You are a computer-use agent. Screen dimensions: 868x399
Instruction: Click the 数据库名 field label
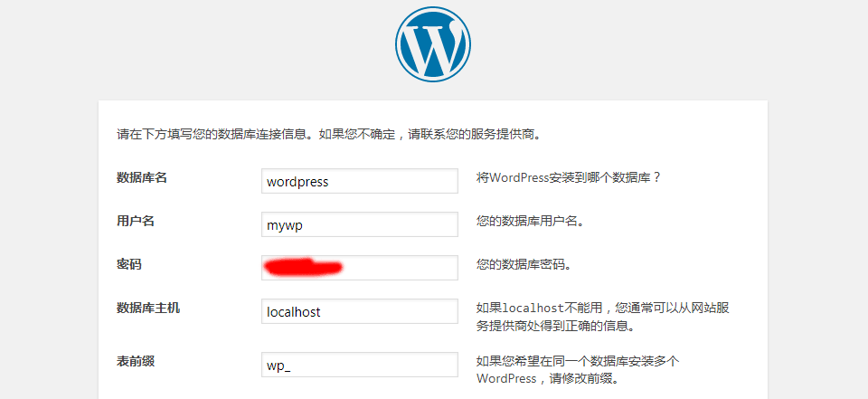(x=142, y=177)
